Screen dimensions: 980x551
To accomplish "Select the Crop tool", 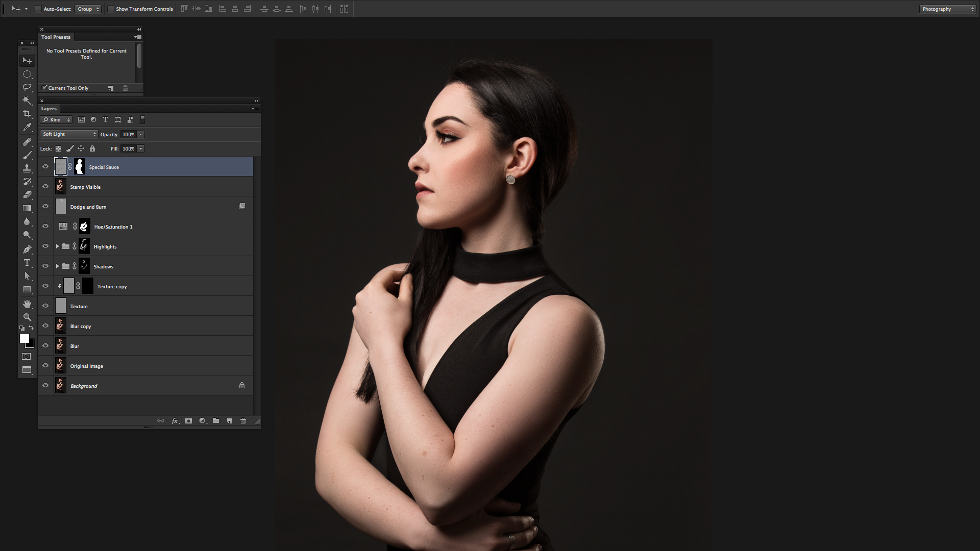I will coord(27,114).
